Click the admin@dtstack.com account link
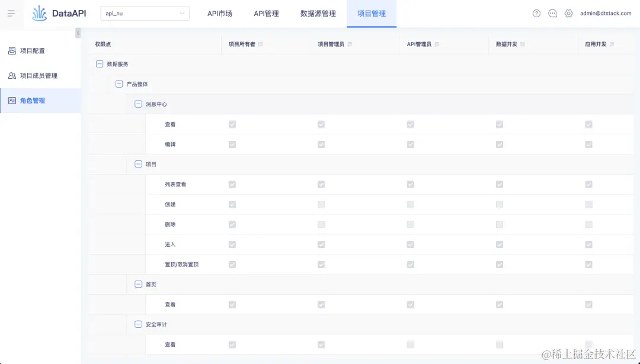 click(x=606, y=12)
